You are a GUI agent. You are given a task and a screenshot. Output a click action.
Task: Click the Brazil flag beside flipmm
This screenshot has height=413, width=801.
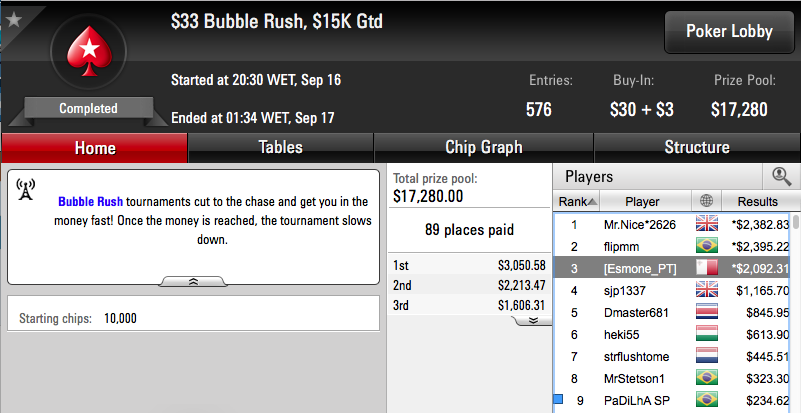(706, 246)
